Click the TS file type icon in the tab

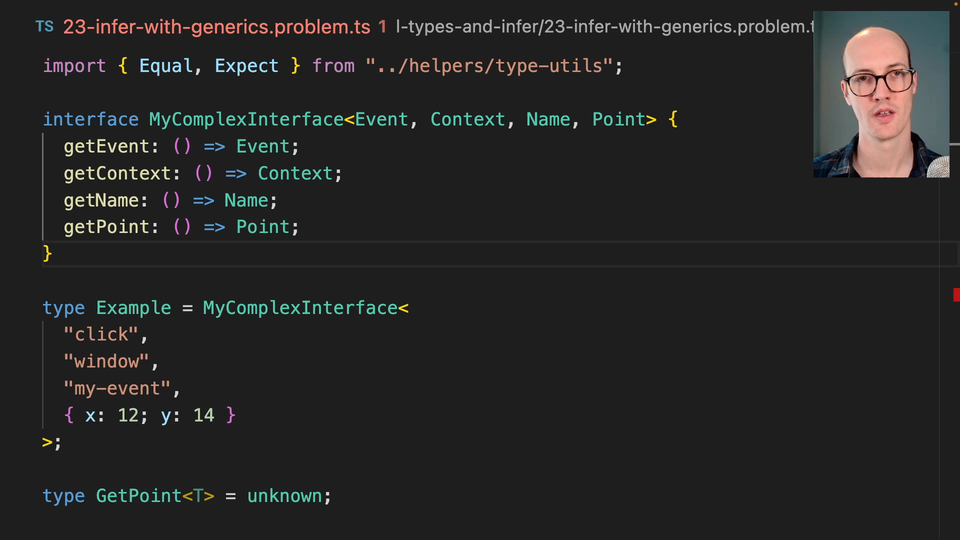point(44,27)
